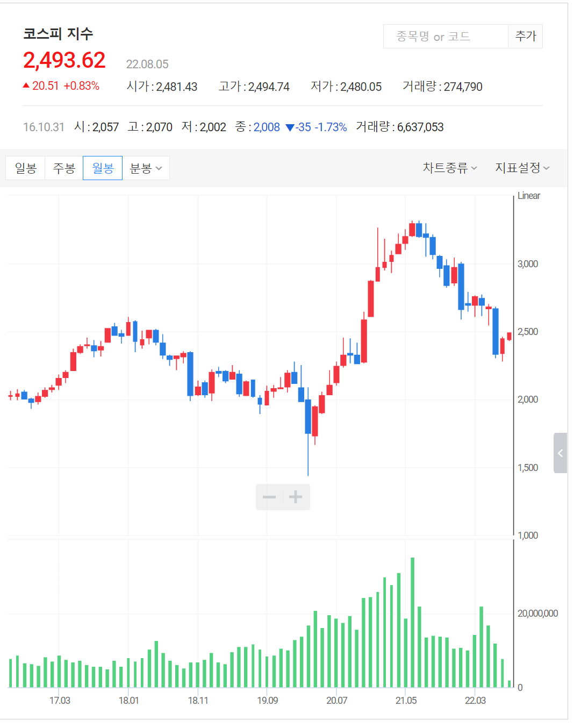This screenshot has width=581, height=728.
Task: Select the 주봉 weekly candle tab
Action: (x=64, y=168)
